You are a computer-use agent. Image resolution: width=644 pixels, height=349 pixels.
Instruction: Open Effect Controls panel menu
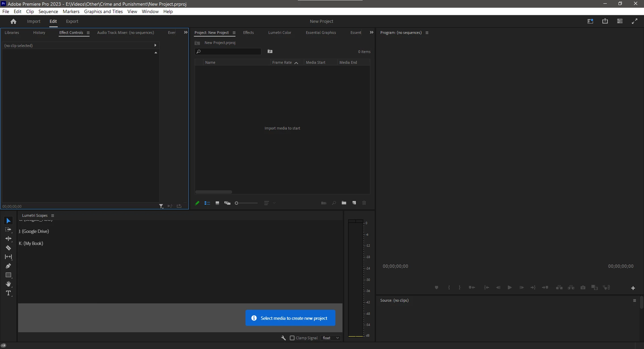(x=88, y=33)
